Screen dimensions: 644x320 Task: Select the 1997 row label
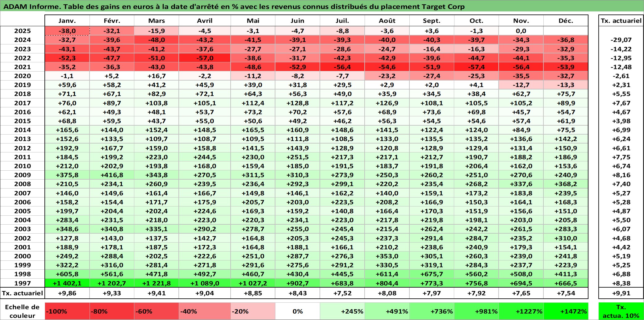tap(23, 283)
